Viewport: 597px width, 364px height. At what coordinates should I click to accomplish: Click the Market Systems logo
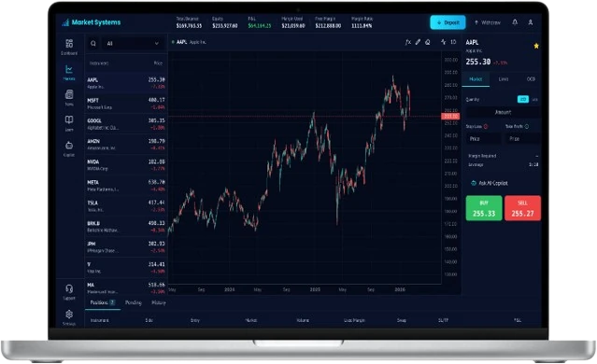pyautogui.click(x=91, y=22)
